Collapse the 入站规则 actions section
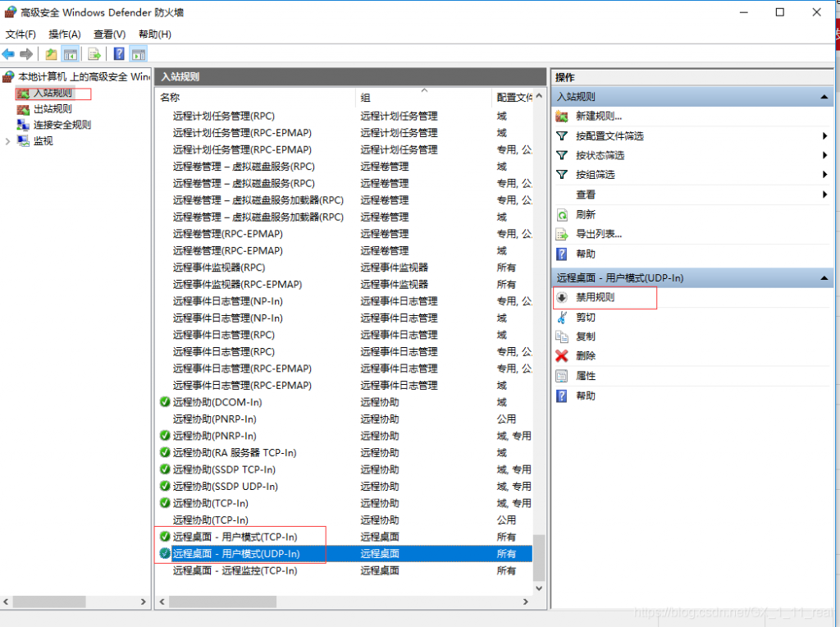Image resolution: width=840 pixels, height=627 pixels. (x=824, y=97)
